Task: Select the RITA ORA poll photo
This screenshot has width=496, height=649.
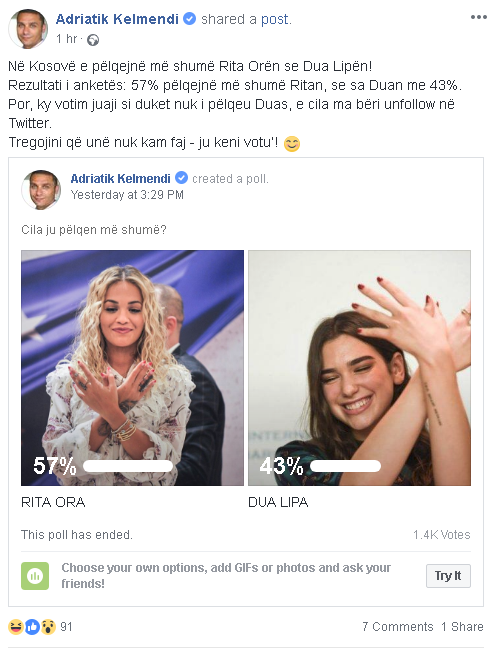Action: tap(132, 368)
